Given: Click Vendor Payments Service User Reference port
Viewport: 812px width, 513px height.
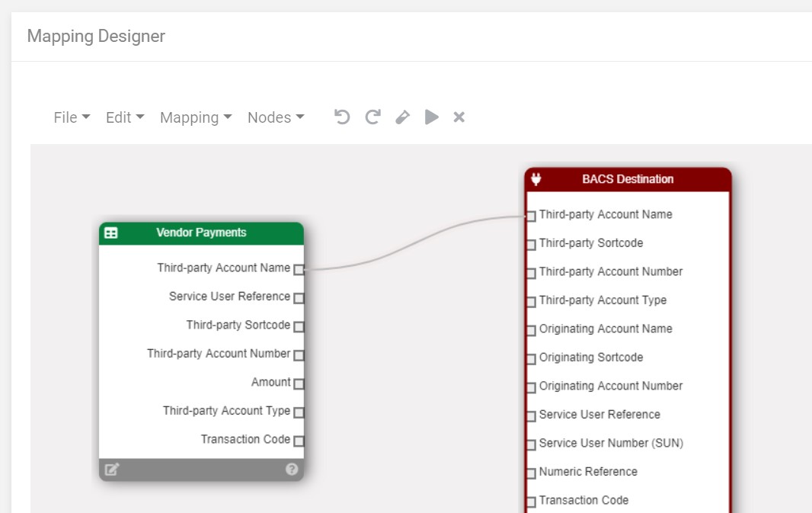Looking at the screenshot, I should [299, 298].
